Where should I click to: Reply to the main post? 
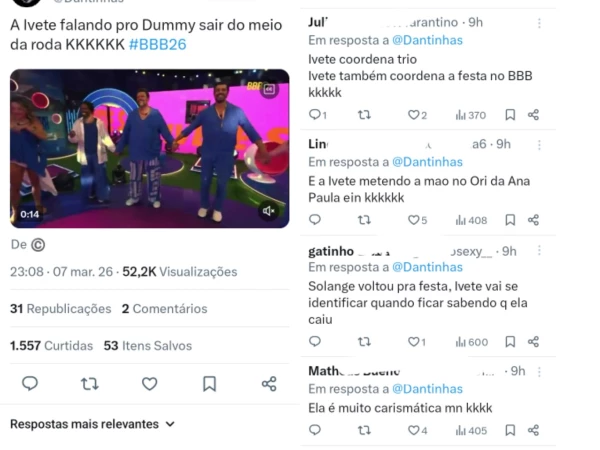(30, 383)
